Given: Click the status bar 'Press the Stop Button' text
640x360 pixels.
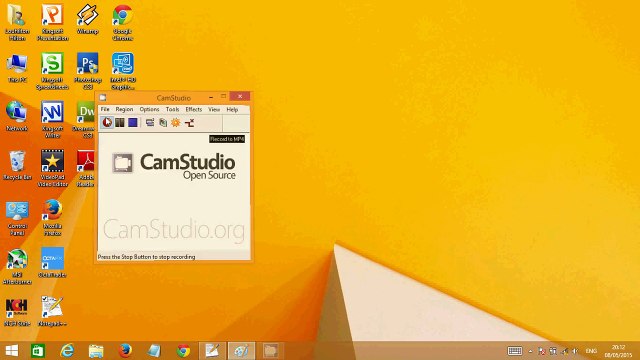Looking at the screenshot, I should pyautogui.click(x=147, y=257).
